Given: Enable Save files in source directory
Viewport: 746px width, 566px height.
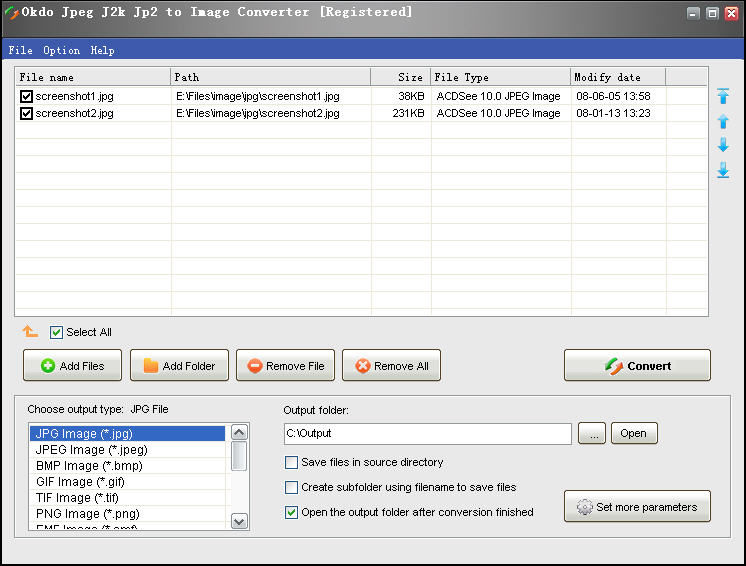Looking at the screenshot, I should click(291, 462).
